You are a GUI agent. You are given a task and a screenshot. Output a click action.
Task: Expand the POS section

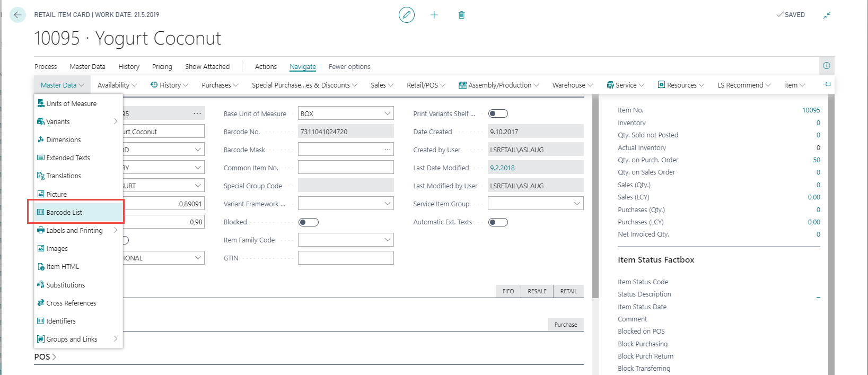click(45, 357)
